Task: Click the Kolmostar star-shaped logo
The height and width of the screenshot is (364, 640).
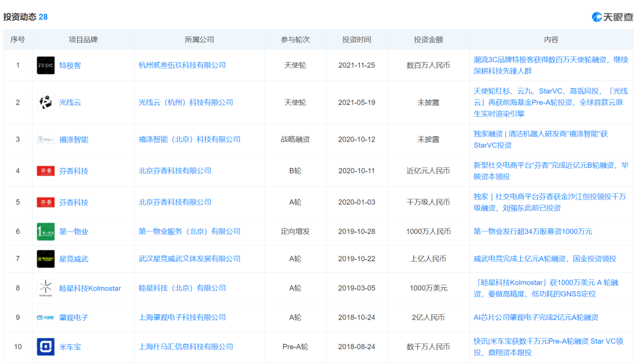Action: (46, 288)
